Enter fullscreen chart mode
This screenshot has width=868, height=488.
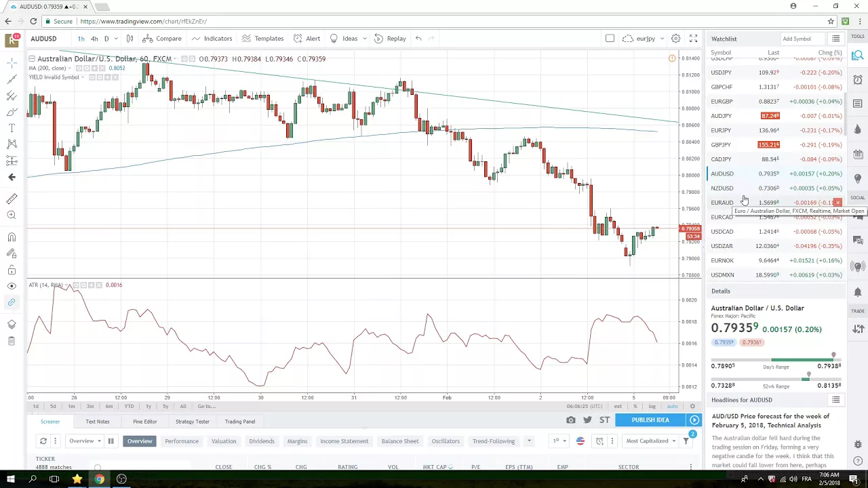[x=693, y=39]
